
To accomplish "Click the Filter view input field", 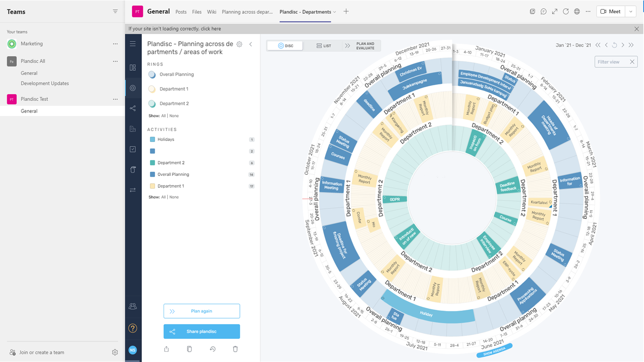I will [611, 62].
